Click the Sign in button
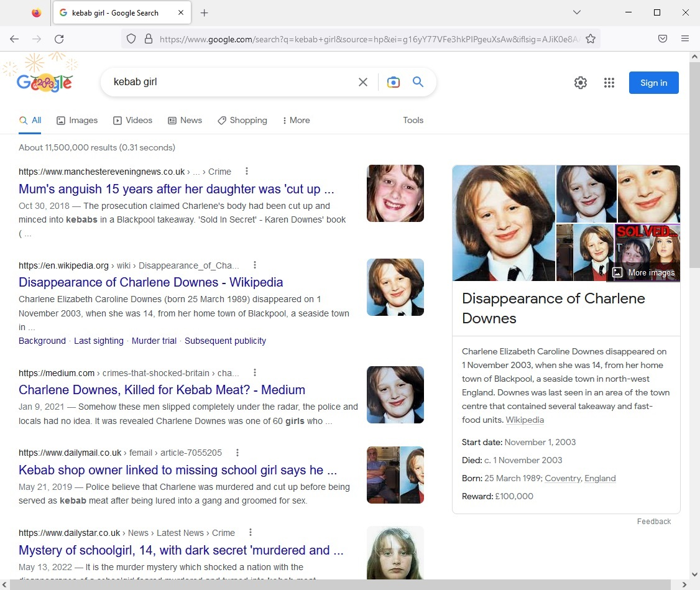Screen dimensions: 700x590 point(653,83)
